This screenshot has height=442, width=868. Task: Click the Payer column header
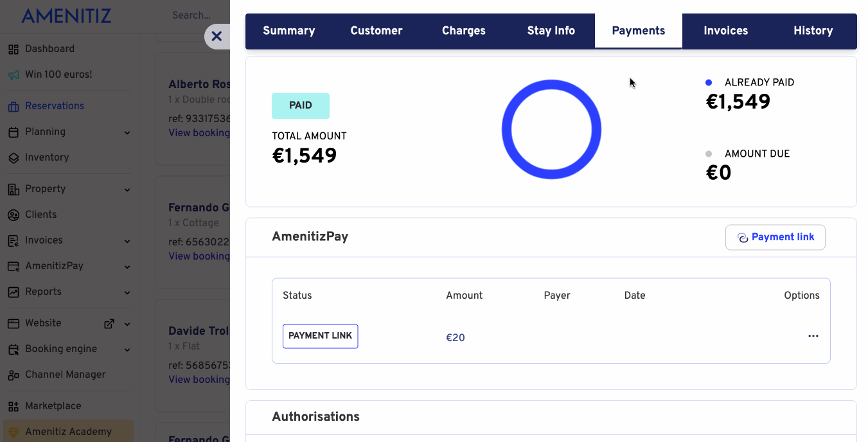557,296
